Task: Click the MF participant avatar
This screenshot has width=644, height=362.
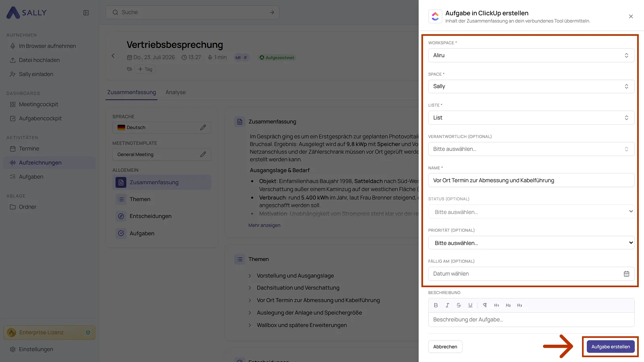Action: [x=239, y=58]
